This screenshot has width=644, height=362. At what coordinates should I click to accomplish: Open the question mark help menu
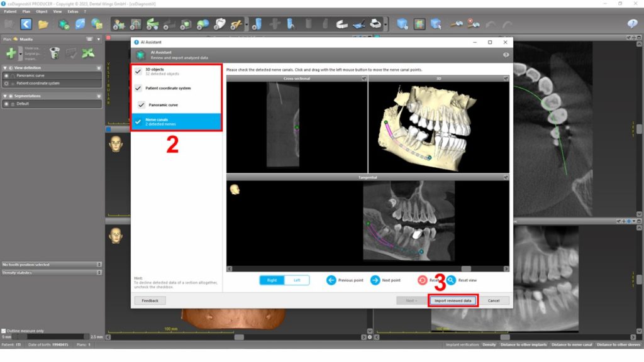85,11
